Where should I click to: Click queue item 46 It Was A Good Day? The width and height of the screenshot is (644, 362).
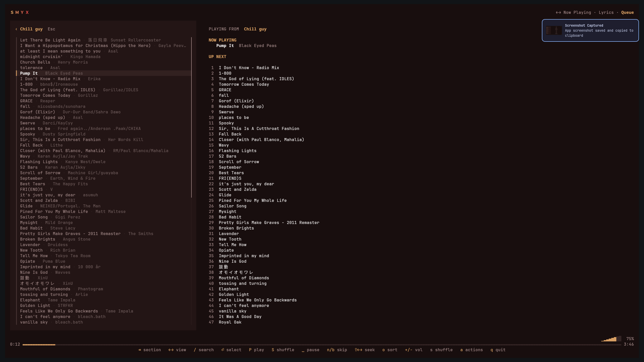click(240, 317)
